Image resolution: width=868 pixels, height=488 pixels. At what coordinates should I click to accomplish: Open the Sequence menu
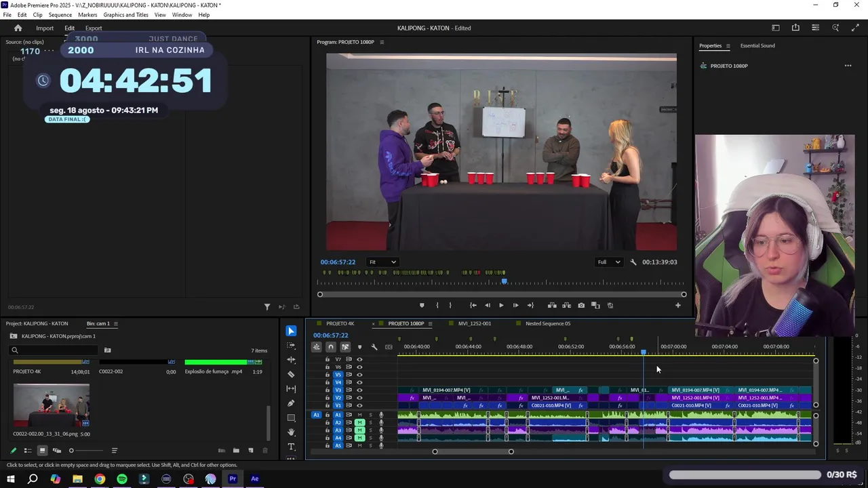point(60,15)
